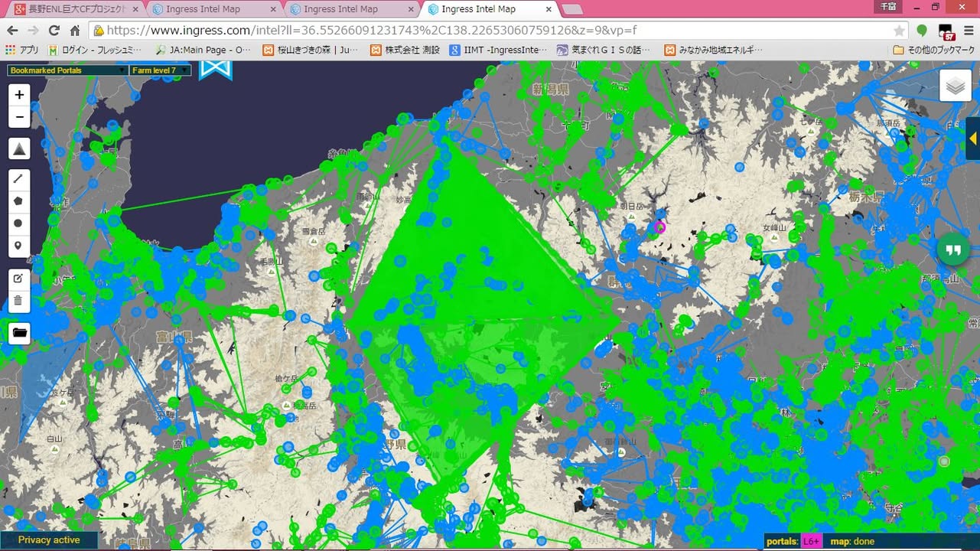Reload the current page
The image size is (980, 551).
coord(54,31)
